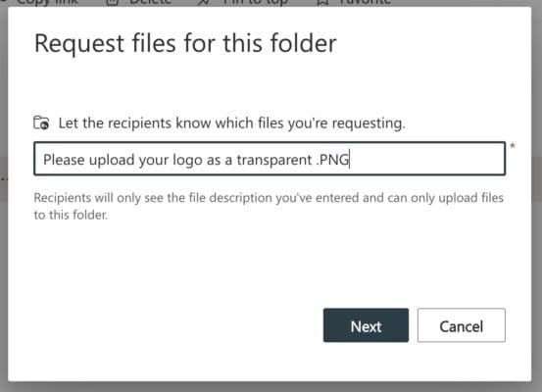Click the word "Please" in the description
The height and width of the screenshot is (392, 542).
(64, 160)
